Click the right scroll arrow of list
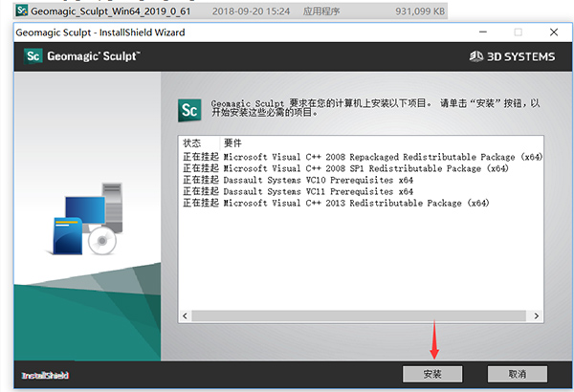Image resolution: width=574 pixels, height=392 pixels. 537,316
